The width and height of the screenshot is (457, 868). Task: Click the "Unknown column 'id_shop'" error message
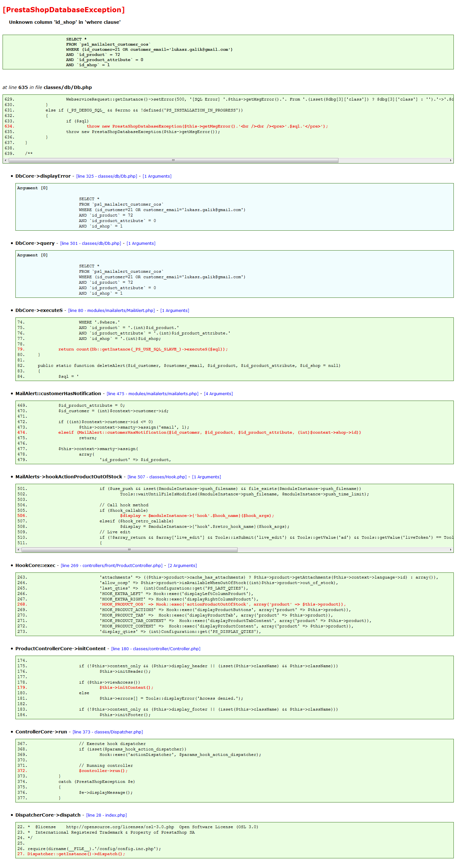pyautogui.click(x=65, y=22)
